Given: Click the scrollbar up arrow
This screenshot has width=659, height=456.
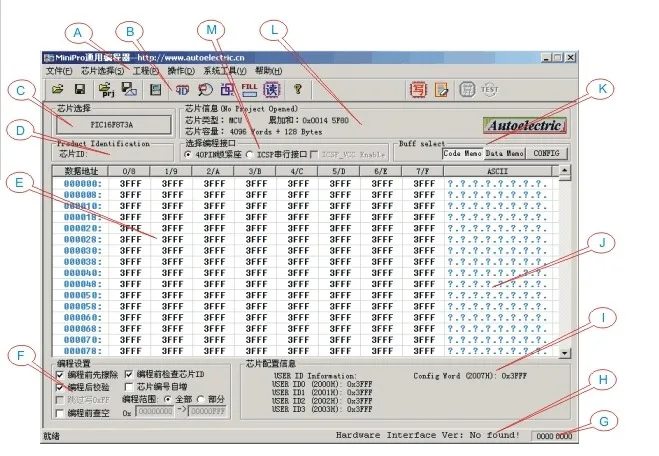Looking at the screenshot, I should 565,170.
